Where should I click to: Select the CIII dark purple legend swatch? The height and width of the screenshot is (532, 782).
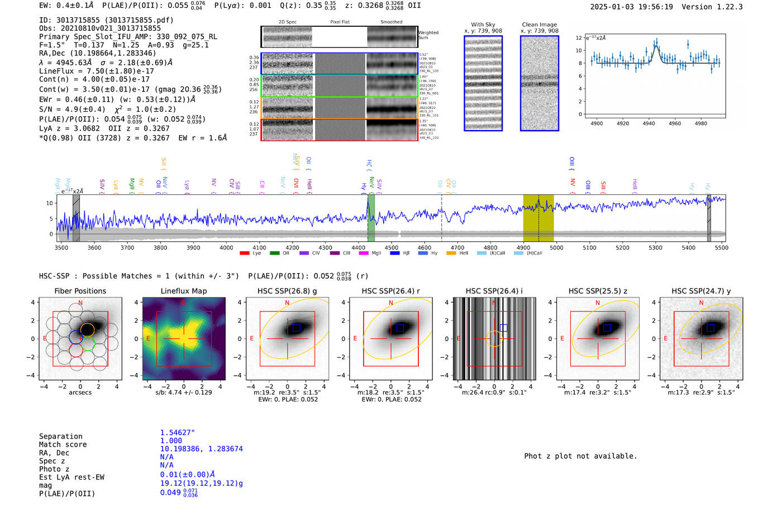335,253
